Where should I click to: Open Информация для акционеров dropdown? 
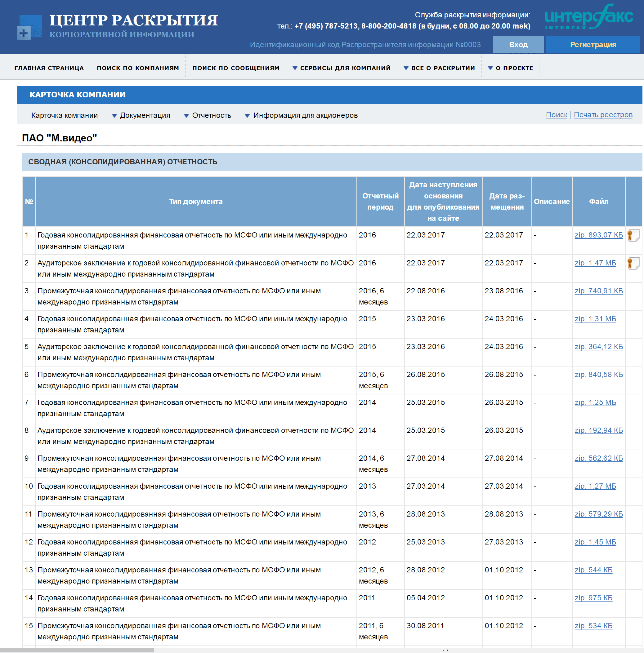click(x=301, y=116)
